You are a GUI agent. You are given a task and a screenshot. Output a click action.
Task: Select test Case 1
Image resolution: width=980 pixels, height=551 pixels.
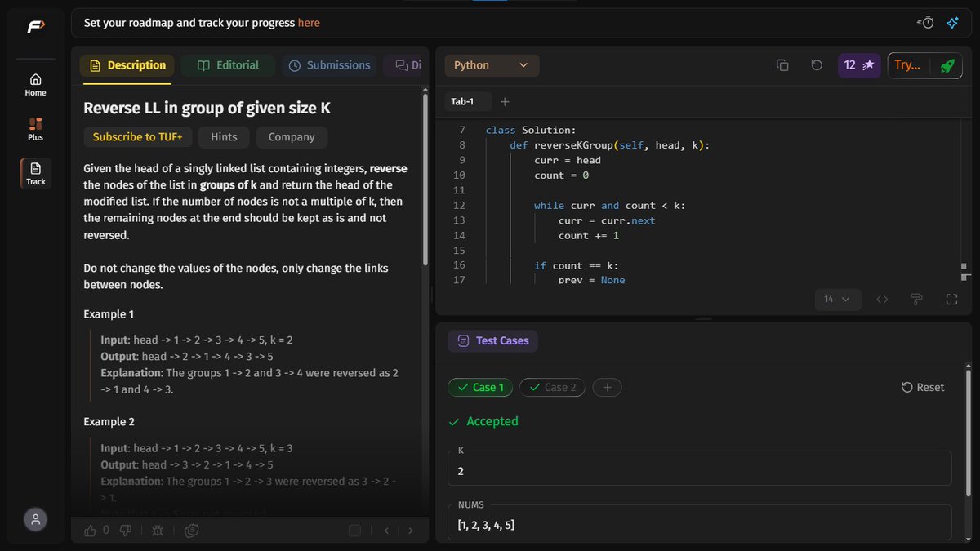tap(480, 388)
